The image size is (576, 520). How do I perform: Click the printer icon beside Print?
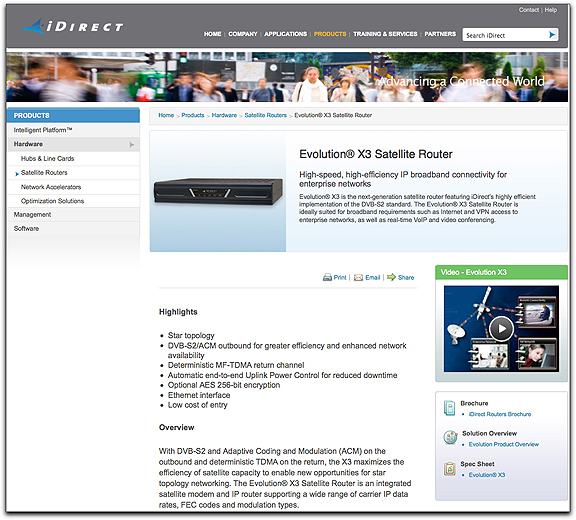[x=327, y=277]
